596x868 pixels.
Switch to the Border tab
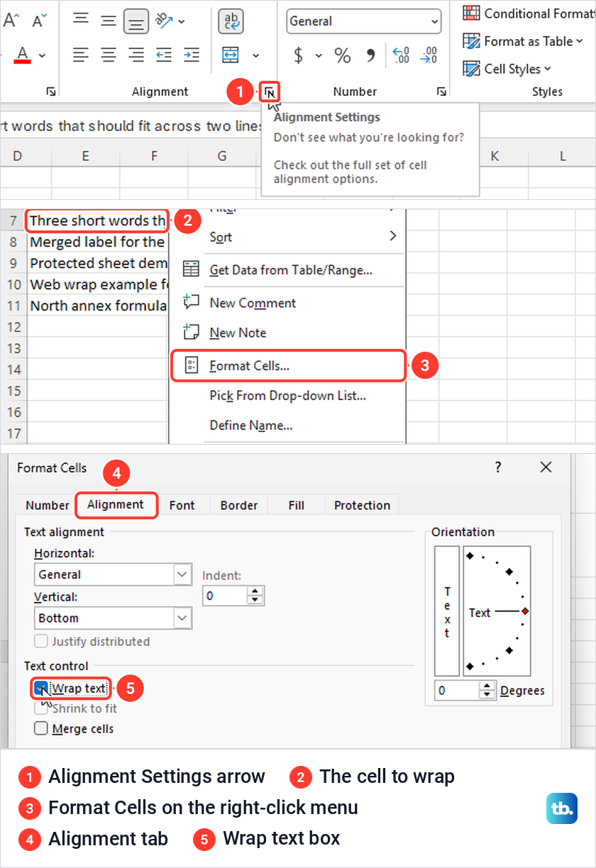coord(239,505)
